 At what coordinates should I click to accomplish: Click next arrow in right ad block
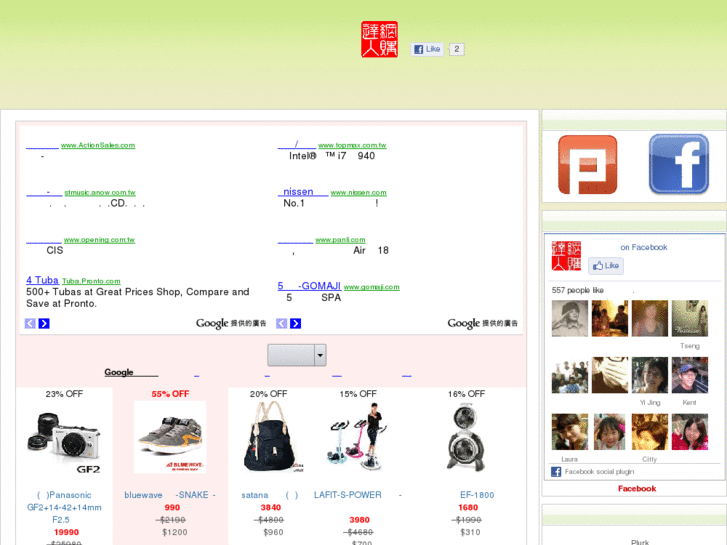tap(295, 323)
